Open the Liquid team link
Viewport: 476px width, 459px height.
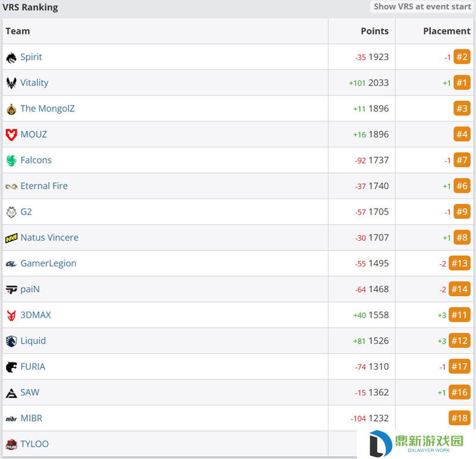33,341
